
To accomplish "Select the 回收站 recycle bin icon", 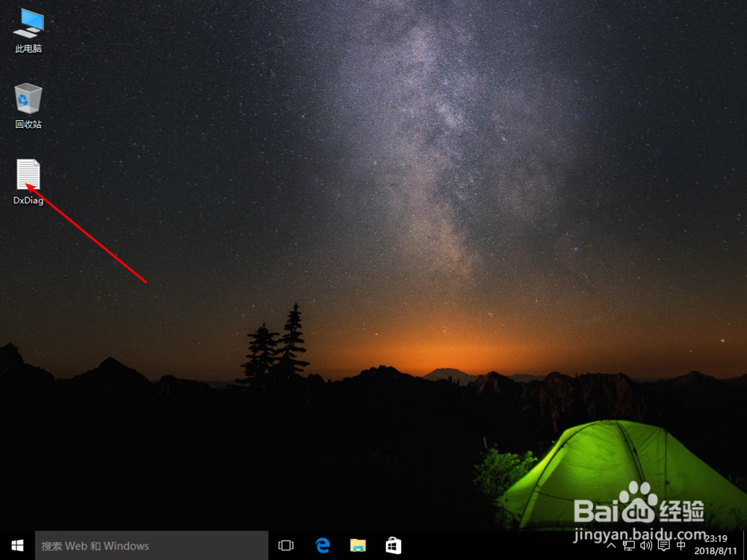I will (x=28, y=106).
